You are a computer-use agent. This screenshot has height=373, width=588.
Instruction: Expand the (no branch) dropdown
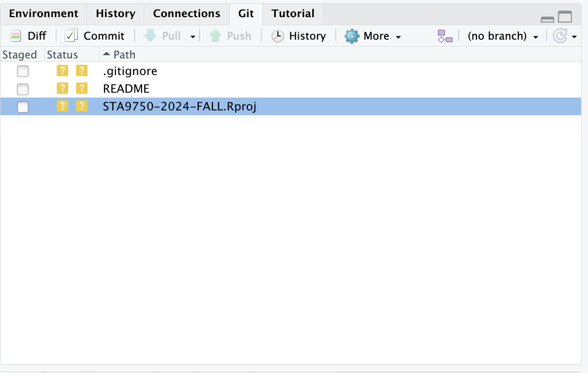(503, 36)
